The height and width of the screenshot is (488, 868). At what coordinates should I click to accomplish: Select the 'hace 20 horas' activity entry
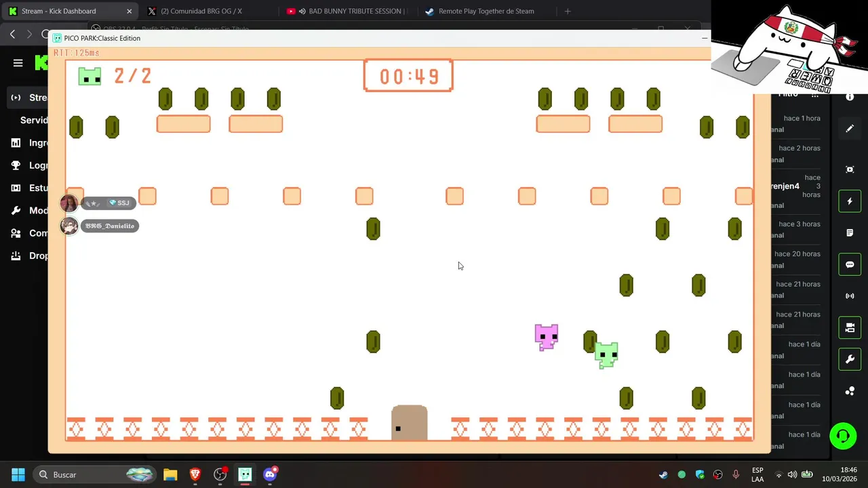[797, 253]
